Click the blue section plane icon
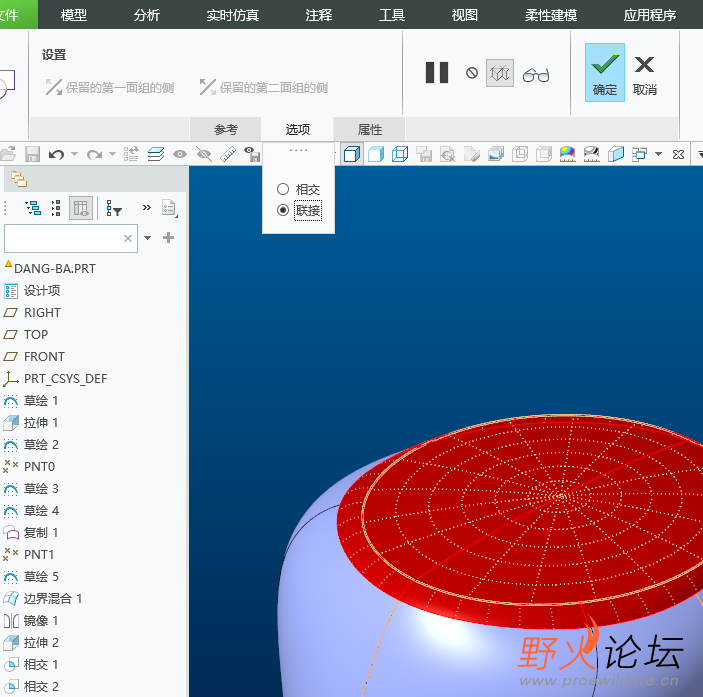Screen dimensions: 703x697 coord(616,154)
